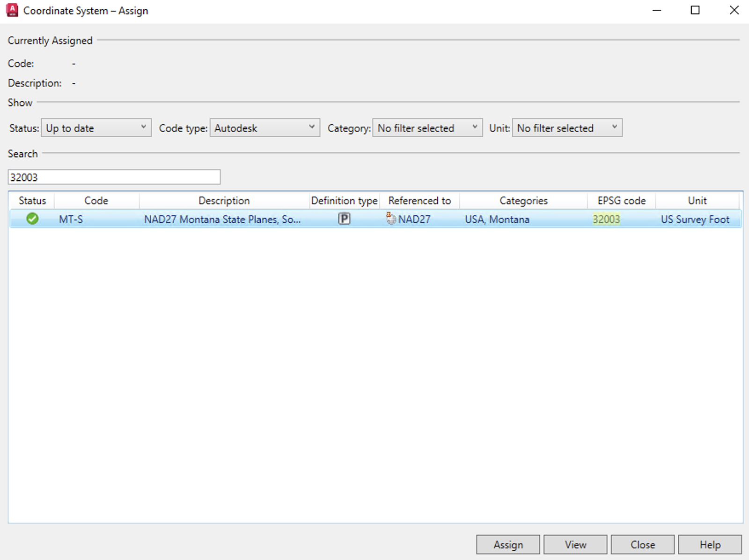
Task: Sort by the Code column header
Action: point(96,200)
